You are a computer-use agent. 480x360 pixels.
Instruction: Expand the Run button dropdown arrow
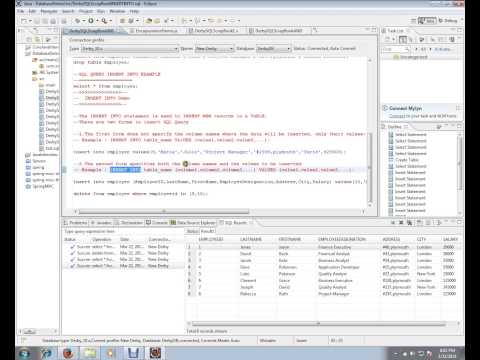[x=97, y=21]
